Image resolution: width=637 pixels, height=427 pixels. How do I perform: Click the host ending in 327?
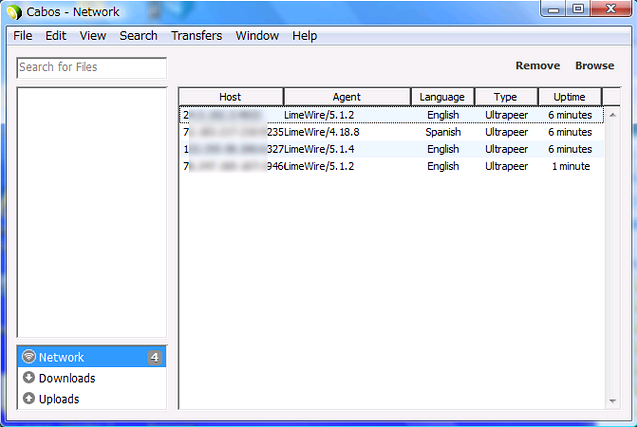233,149
